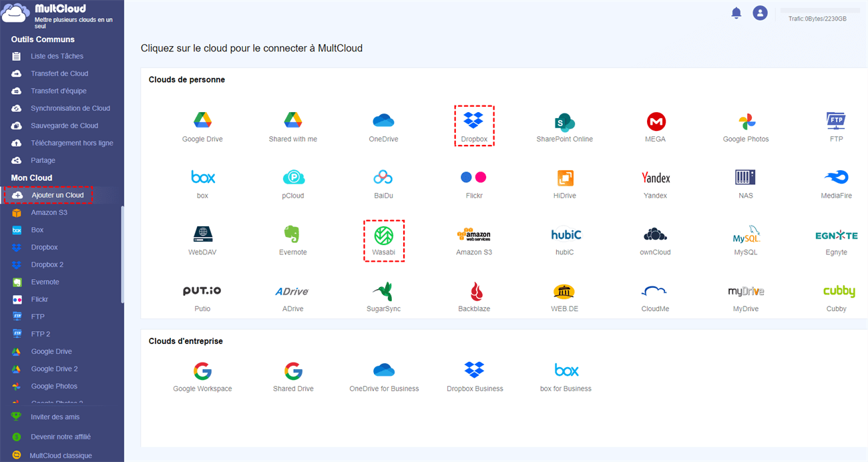Screen dimensions: 868x462
Task: Select the MEGA cloud icon
Action: 656,122
